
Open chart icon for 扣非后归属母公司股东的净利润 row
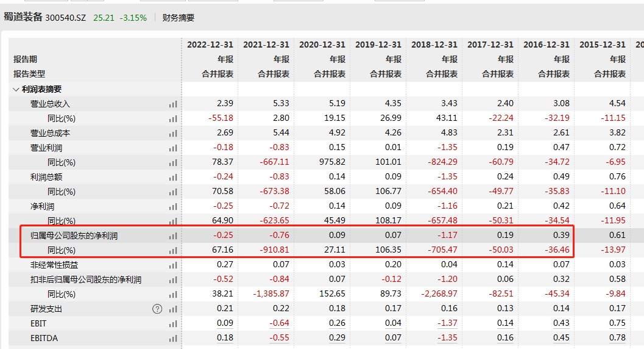click(x=173, y=279)
